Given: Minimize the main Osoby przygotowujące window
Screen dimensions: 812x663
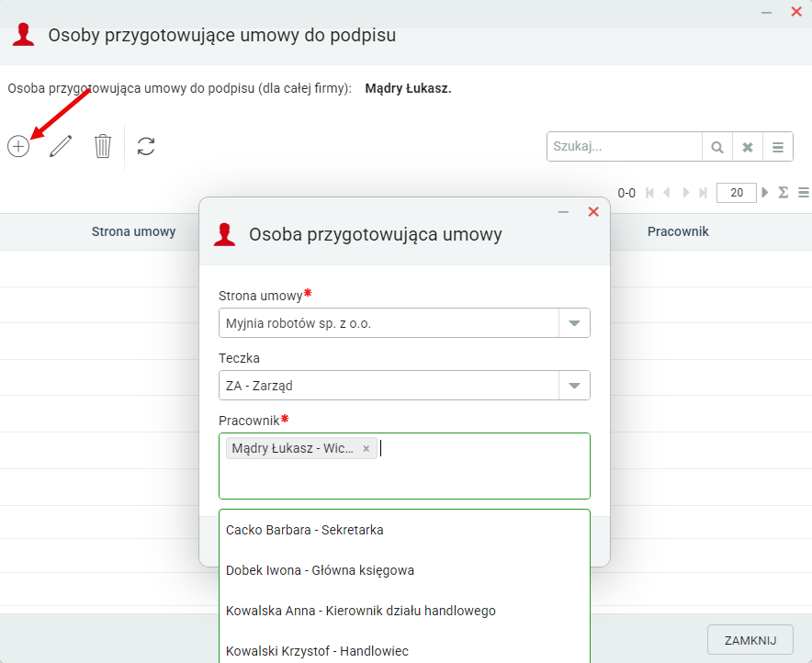Looking at the screenshot, I should (x=766, y=12).
